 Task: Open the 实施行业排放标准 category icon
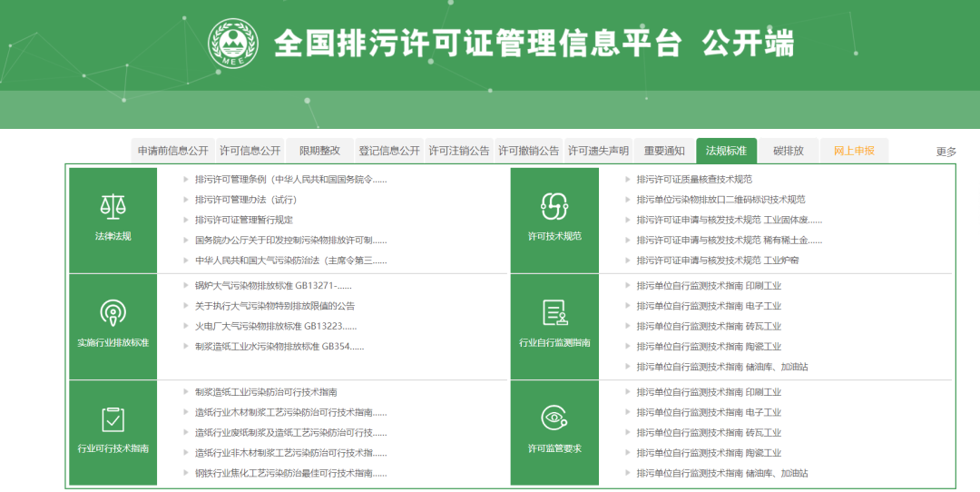click(113, 313)
